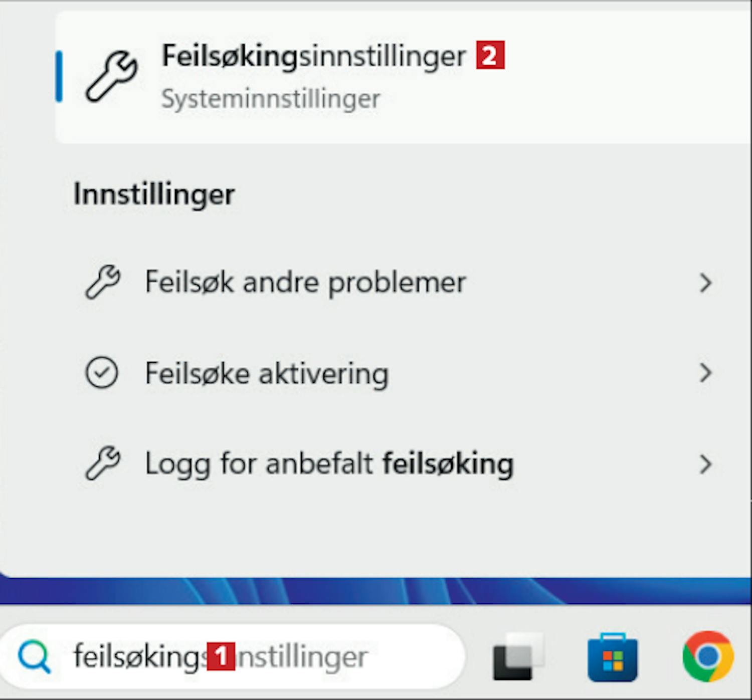The width and height of the screenshot is (752, 700).
Task: Select Feilsøk andre problemer entry
Action: click(x=399, y=282)
